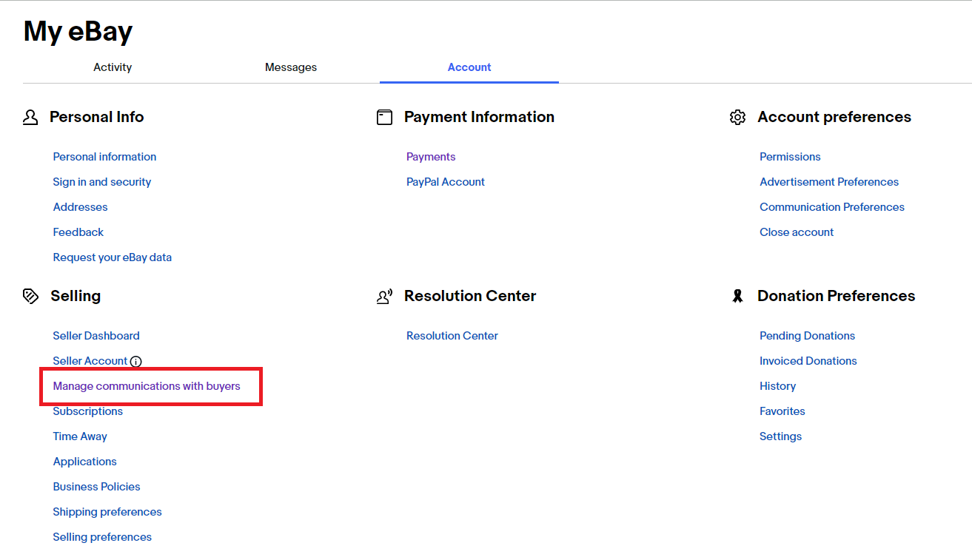Click the info icon beside Seller Account
Screen dimensions: 972x560
click(135, 362)
